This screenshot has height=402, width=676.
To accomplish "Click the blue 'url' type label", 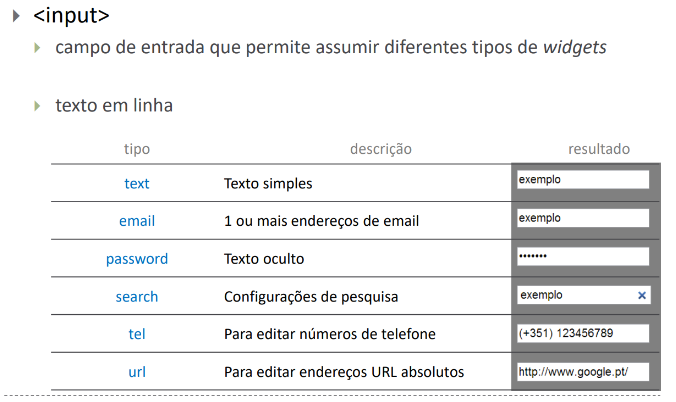I will pyautogui.click(x=137, y=372).
